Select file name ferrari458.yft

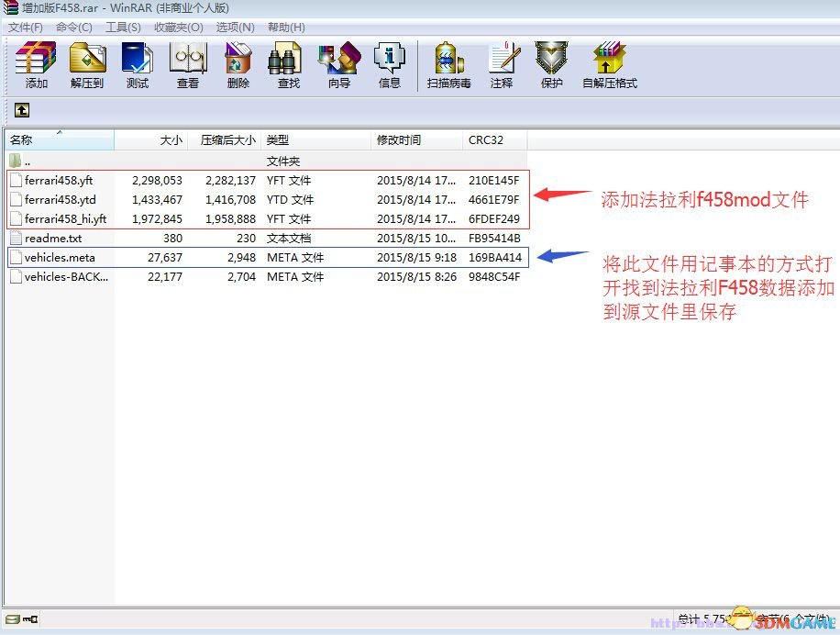point(59,180)
